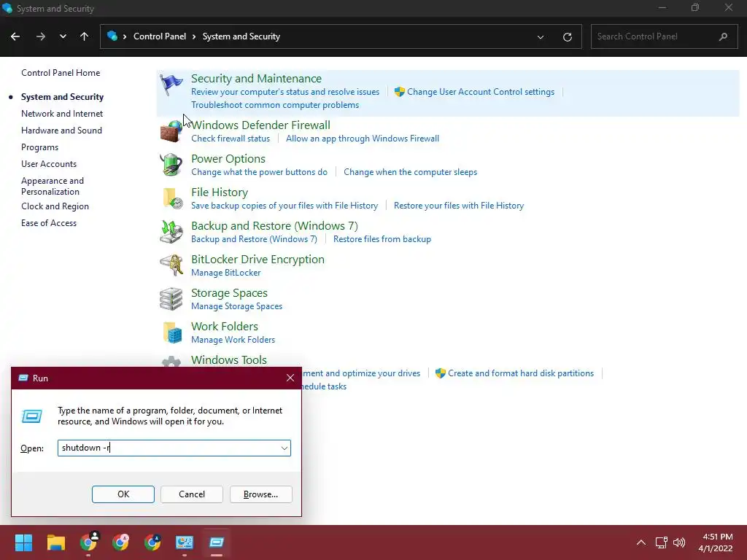747x560 pixels.
Task: Click Cancel in the Run dialog
Action: click(192, 494)
